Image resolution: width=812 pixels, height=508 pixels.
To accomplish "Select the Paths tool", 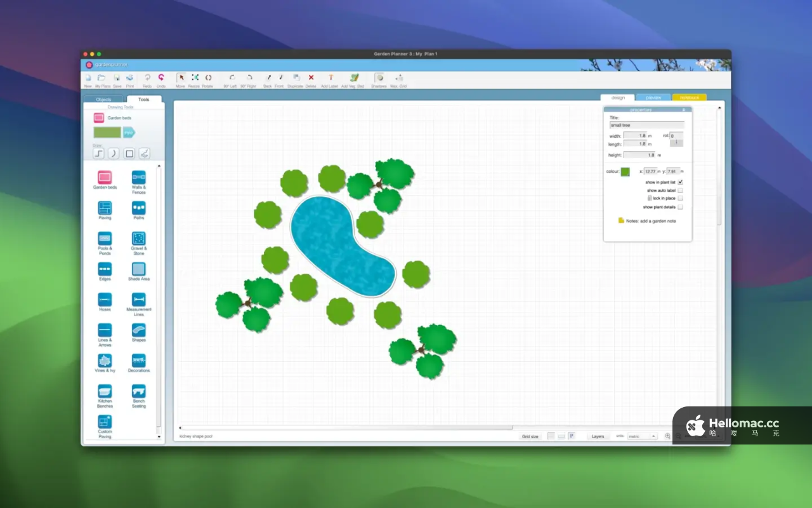I will tap(138, 208).
